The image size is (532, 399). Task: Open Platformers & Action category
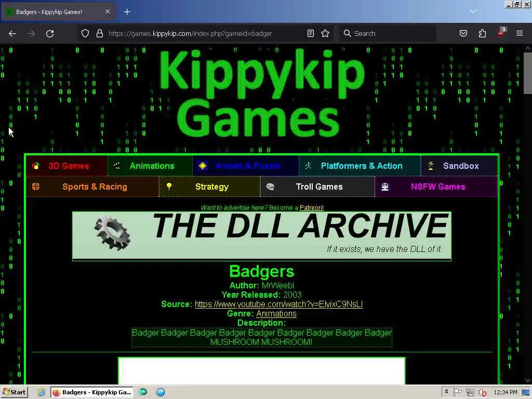tap(360, 166)
